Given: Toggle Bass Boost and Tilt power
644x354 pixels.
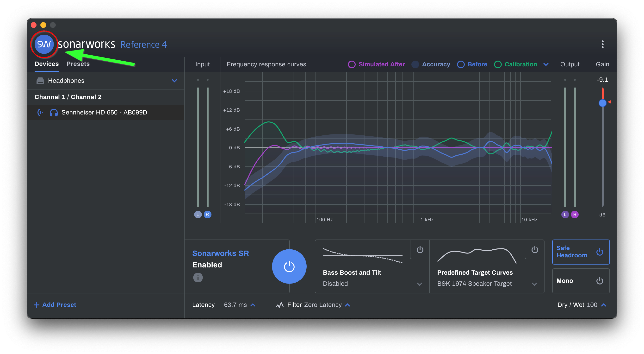Looking at the screenshot, I should click(x=420, y=249).
